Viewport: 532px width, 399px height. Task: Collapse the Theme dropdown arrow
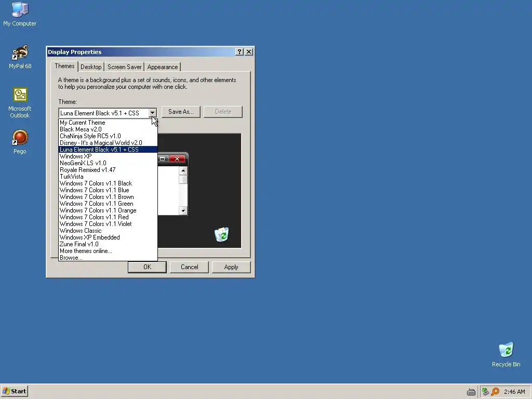[152, 113]
